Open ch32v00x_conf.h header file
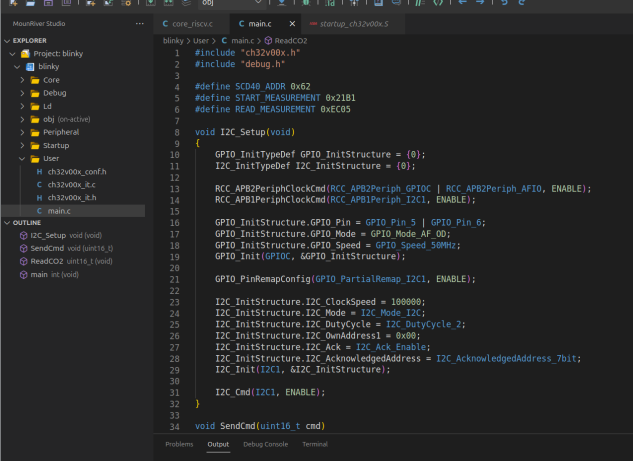This screenshot has width=633, height=461. pos(76,172)
